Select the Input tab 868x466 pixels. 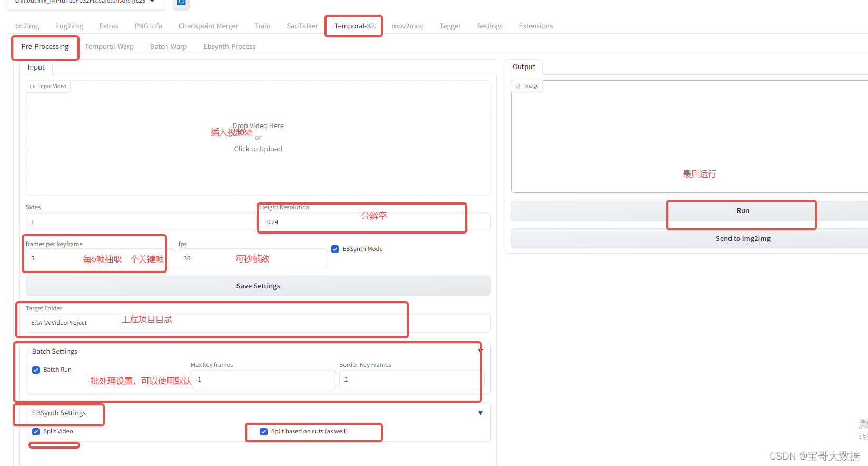tap(36, 67)
